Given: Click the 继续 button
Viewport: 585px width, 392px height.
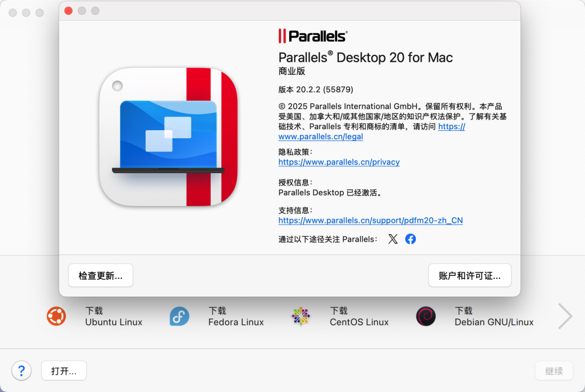Looking at the screenshot, I should [554, 371].
